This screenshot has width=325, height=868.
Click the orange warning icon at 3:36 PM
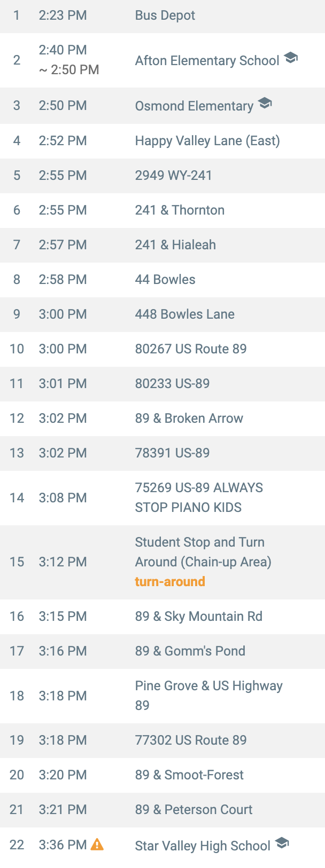pos(97,844)
